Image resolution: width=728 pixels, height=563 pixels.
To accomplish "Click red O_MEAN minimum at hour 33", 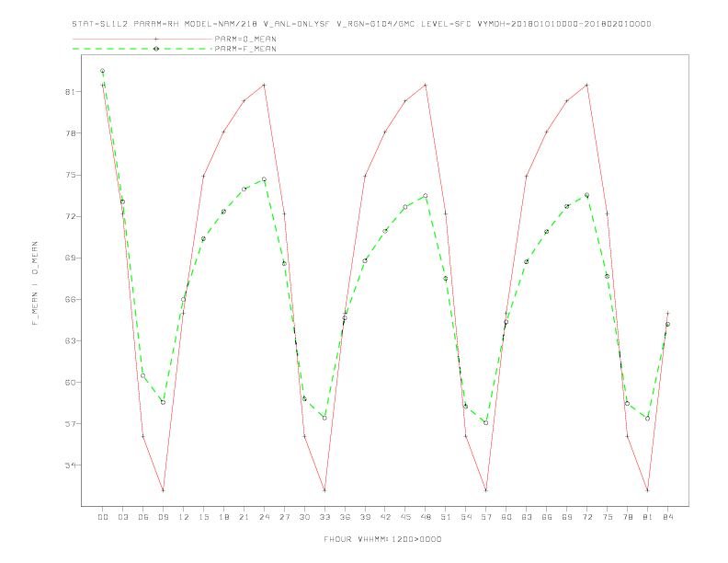I will pos(324,490).
